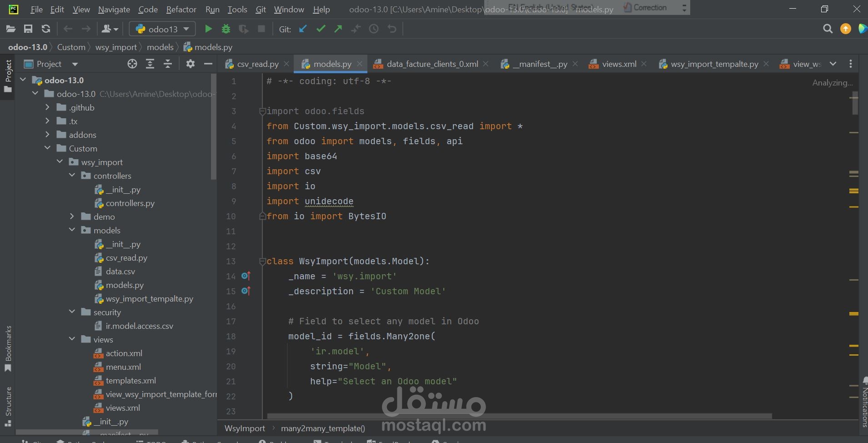This screenshot has height=443, width=868.
Task: Update project with blue Git arrow
Action: pyautogui.click(x=303, y=29)
